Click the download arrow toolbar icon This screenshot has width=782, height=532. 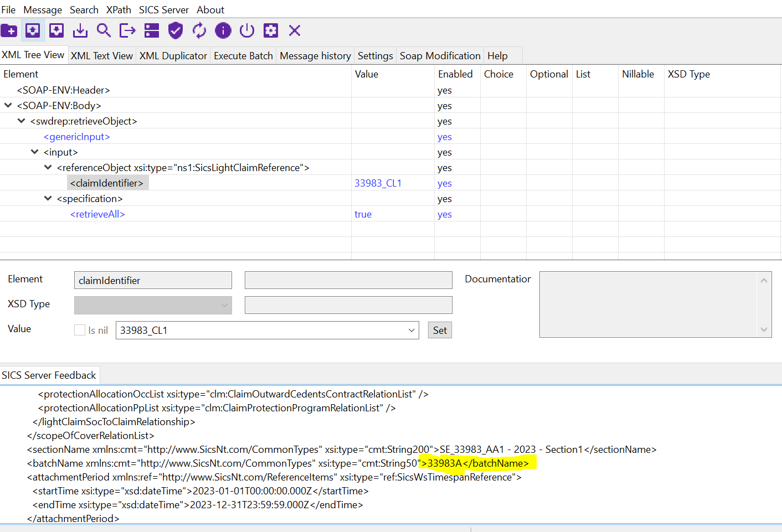tap(80, 30)
